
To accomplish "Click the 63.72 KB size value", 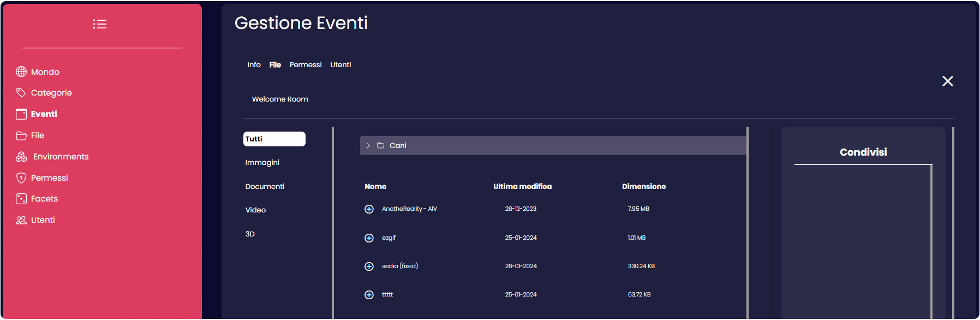I will point(639,294).
